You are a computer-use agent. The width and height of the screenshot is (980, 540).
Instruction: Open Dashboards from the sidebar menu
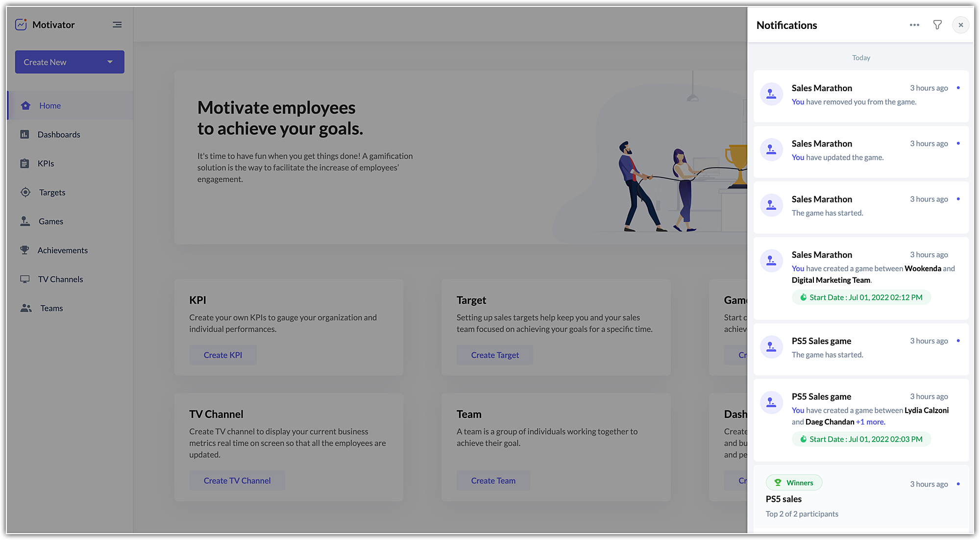click(x=58, y=135)
